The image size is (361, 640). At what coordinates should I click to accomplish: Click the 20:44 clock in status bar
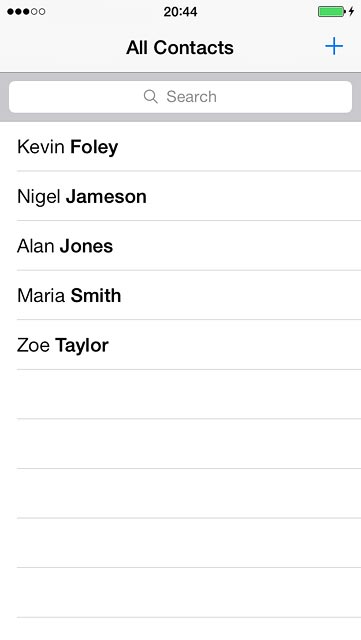pos(180,12)
